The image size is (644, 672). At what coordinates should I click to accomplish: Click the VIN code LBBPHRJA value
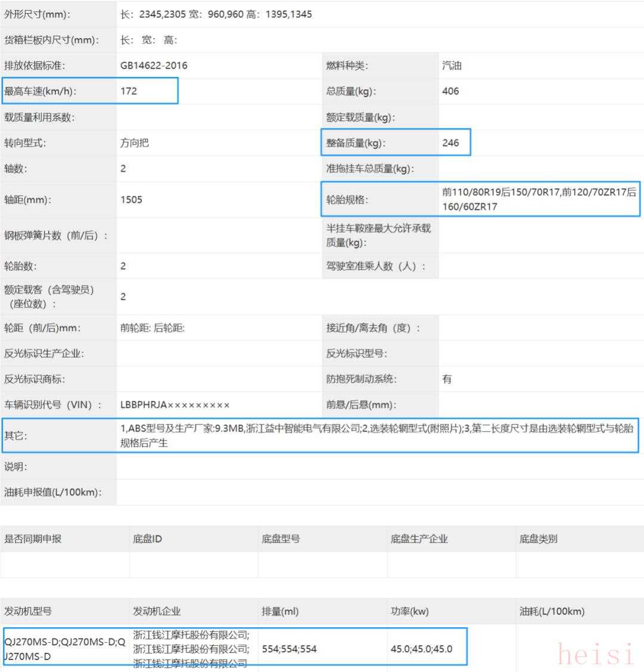(175, 405)
